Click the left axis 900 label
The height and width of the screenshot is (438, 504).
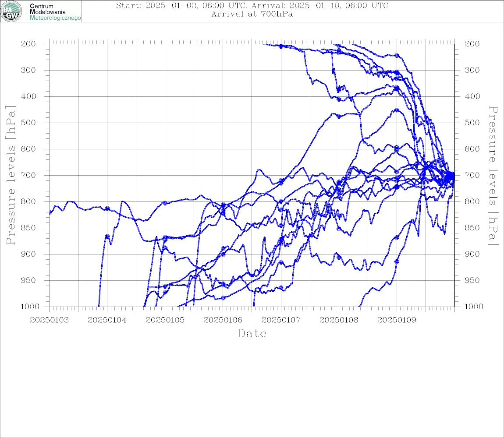(28, 254)
